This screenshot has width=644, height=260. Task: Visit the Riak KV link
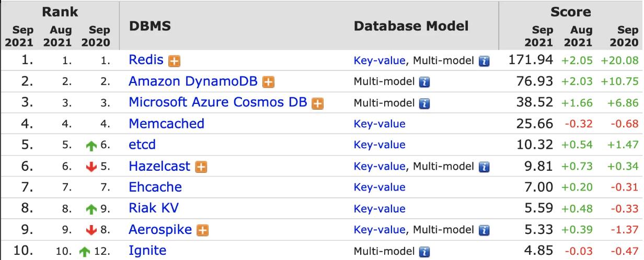[x=154, y=208]
